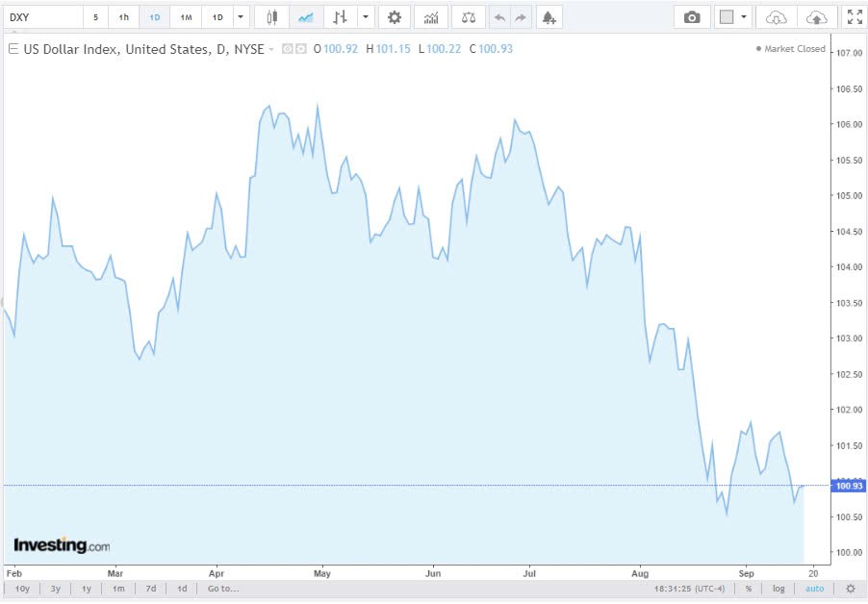Screen dimensions: 868x604
Task: Toggle log scale on the price axis
Action: coord(778,588)
